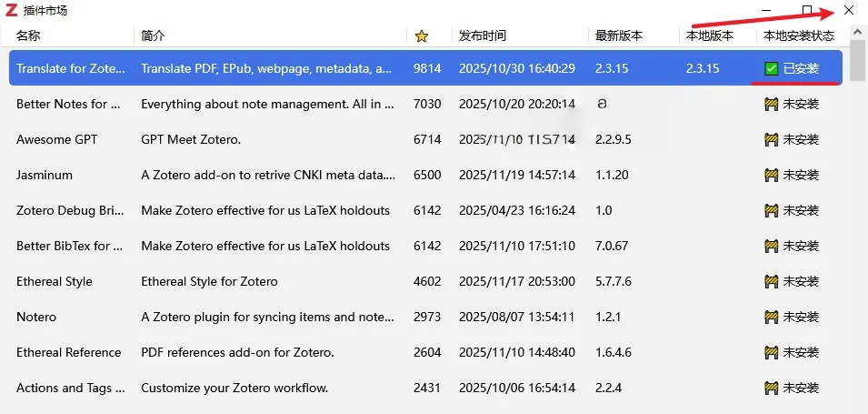This screenshot has width=868, height=414.
Task: Click latest version 1.1.20
Action: tap(612, 175)
